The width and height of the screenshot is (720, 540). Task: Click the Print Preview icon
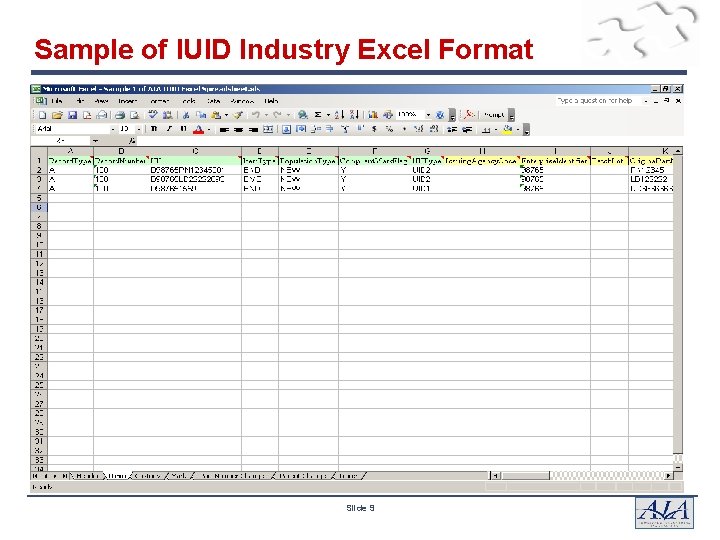click(x=134, y=115)
